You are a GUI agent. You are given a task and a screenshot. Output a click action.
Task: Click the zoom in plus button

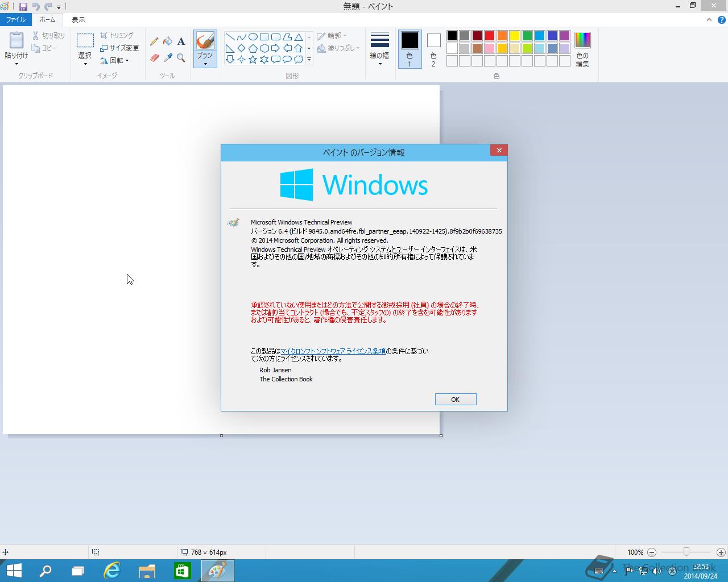click(x=721, y=552)
